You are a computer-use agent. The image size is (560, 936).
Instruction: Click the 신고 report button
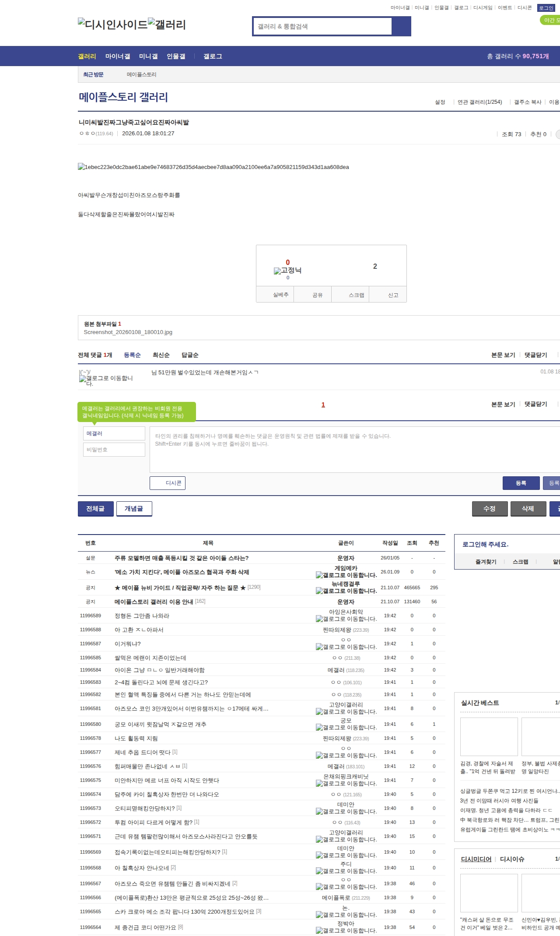(x=393, y=295)
